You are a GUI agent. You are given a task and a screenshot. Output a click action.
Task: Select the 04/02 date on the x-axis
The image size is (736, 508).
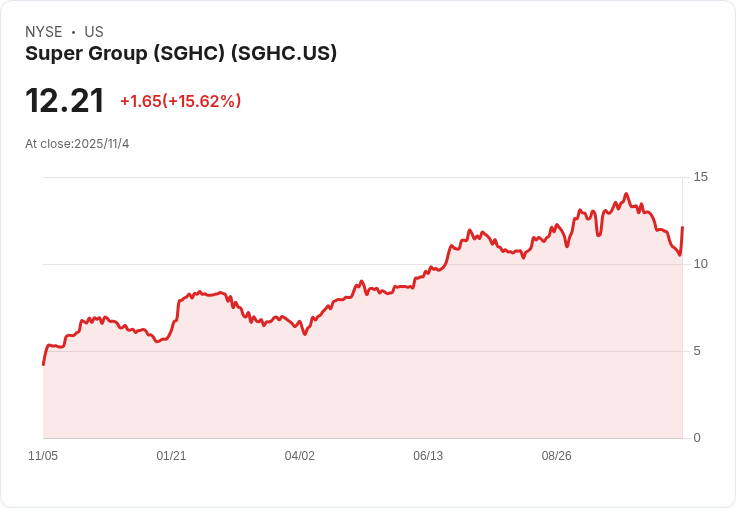point(300,456)
